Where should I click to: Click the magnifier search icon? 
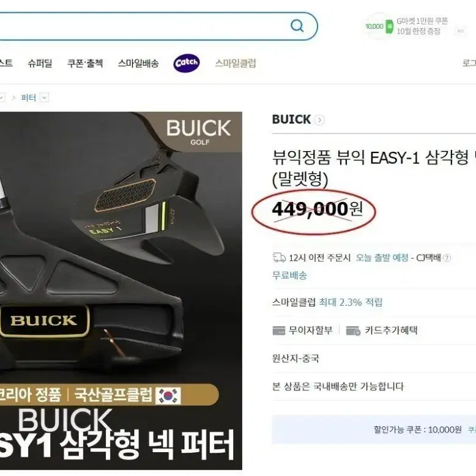(x=297, y=26)
